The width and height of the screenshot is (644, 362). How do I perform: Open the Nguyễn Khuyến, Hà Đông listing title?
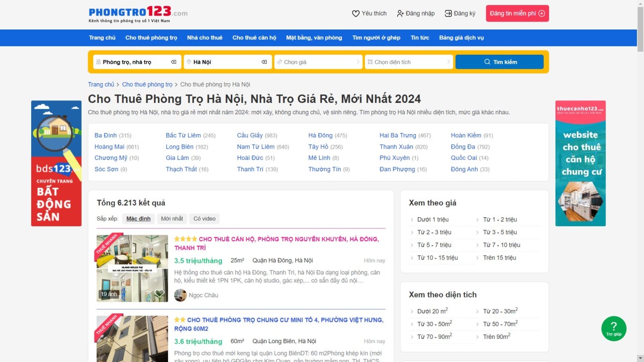277,243
